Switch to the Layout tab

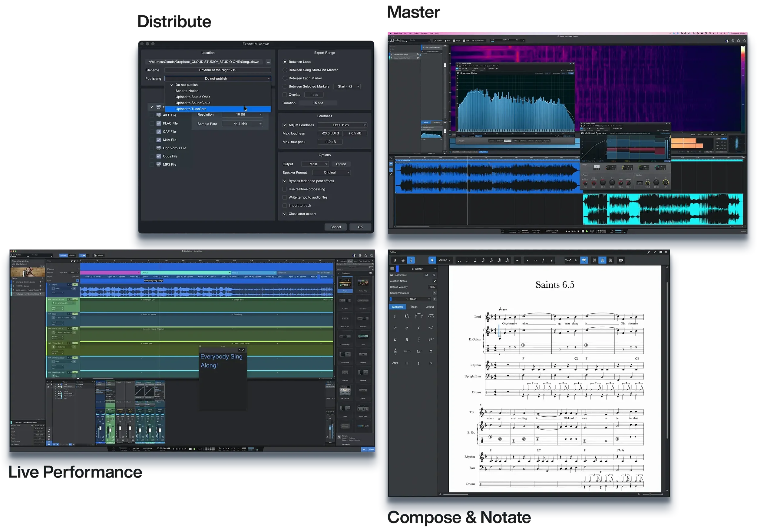(x=429, y=307)
